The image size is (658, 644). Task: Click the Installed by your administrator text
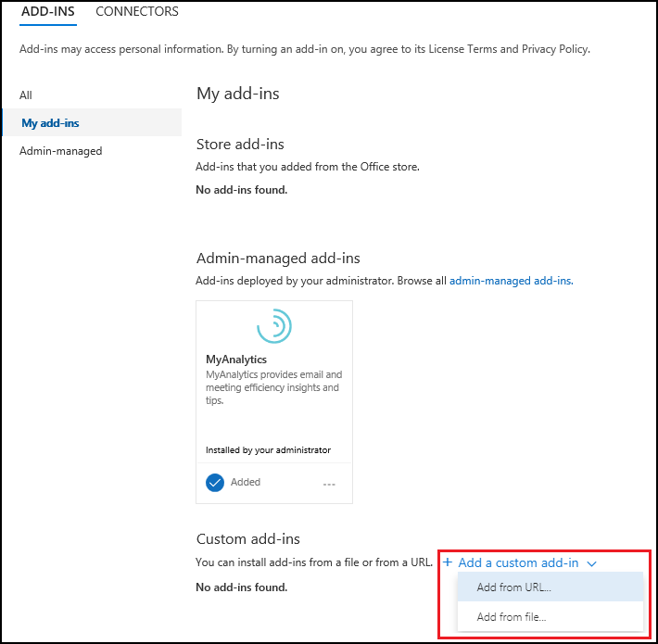(x=268, y=450)
